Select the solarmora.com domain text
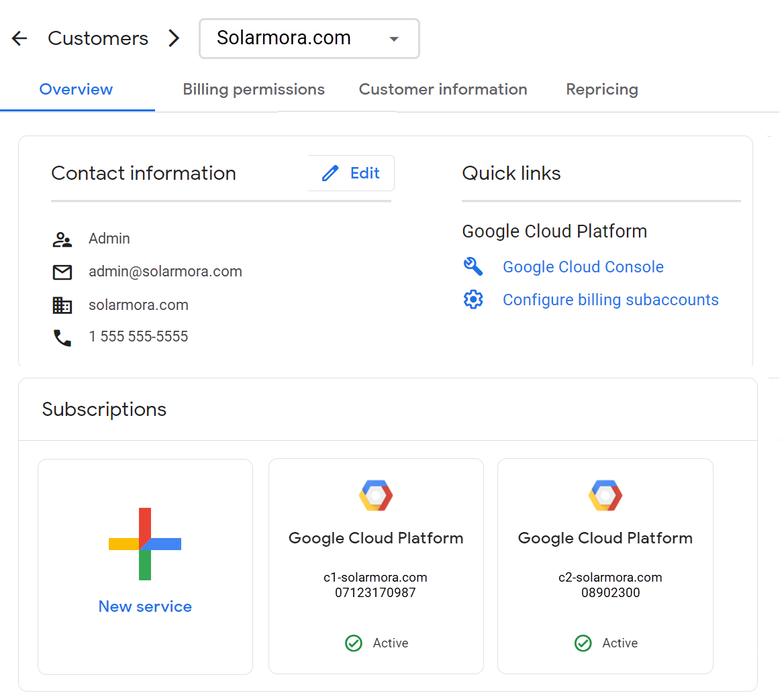The width and height of the screenshot is (784, 693). click(x=138, y=305)
